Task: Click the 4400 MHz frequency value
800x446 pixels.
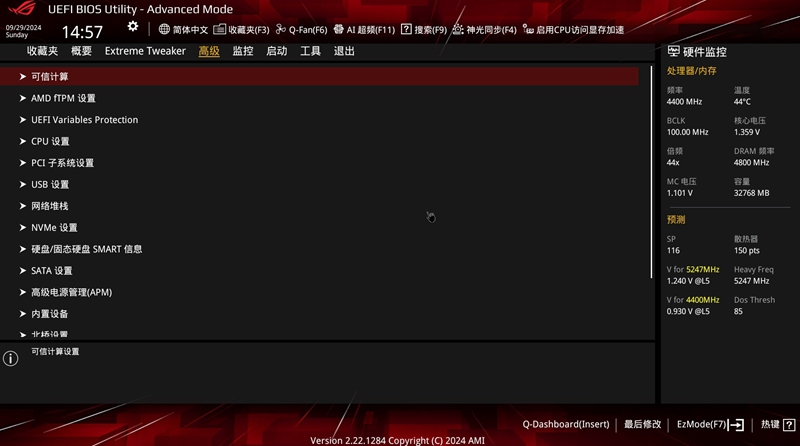Action: pyautogui.click(x=684, y=102)
